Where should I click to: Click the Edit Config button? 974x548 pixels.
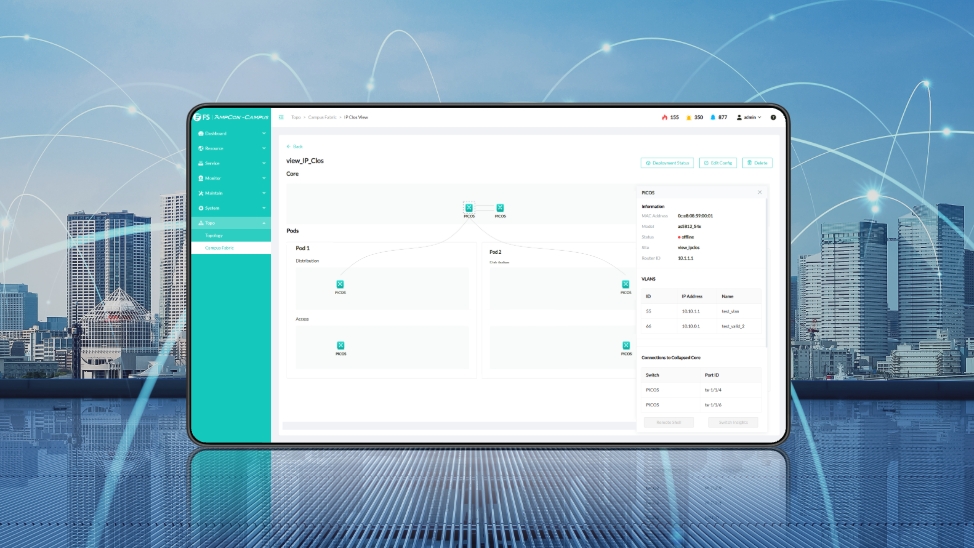click(x=718, y=162)
